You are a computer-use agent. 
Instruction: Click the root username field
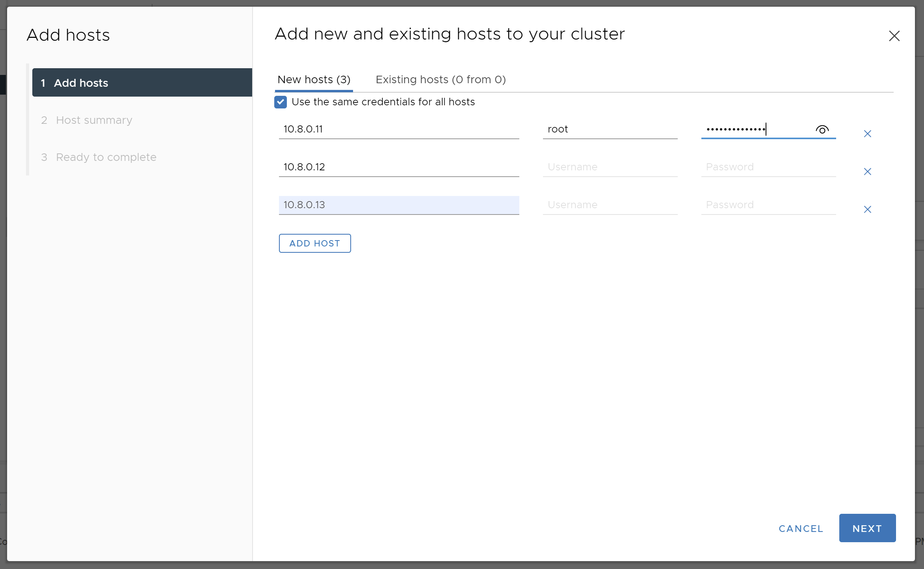[610, 129]
